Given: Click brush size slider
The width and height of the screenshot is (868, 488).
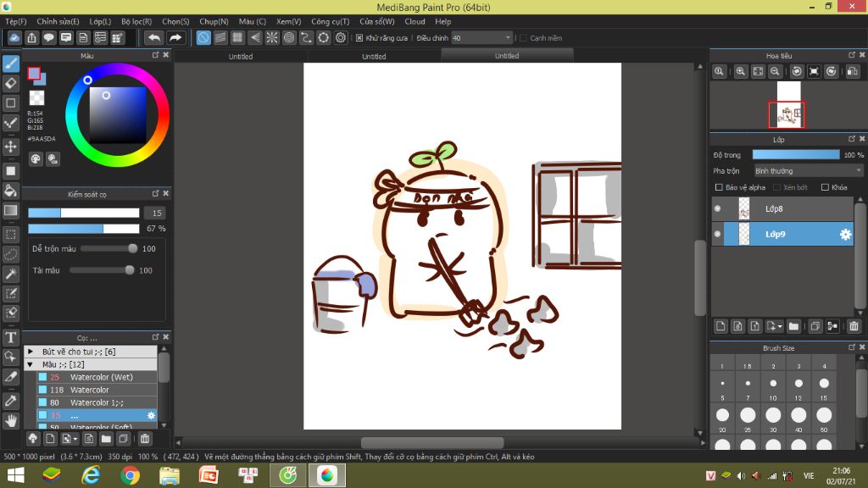Looking at the screenshot, I should [x=84, y=213].
